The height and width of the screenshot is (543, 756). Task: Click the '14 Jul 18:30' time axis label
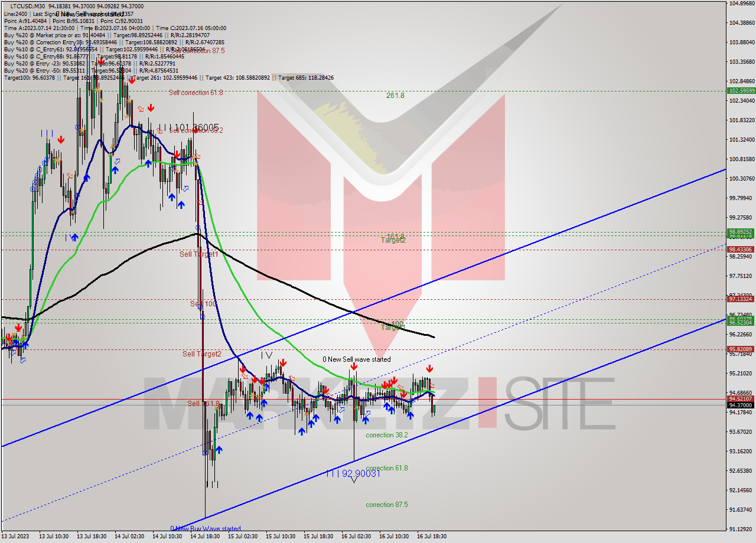tap(204, 537)
